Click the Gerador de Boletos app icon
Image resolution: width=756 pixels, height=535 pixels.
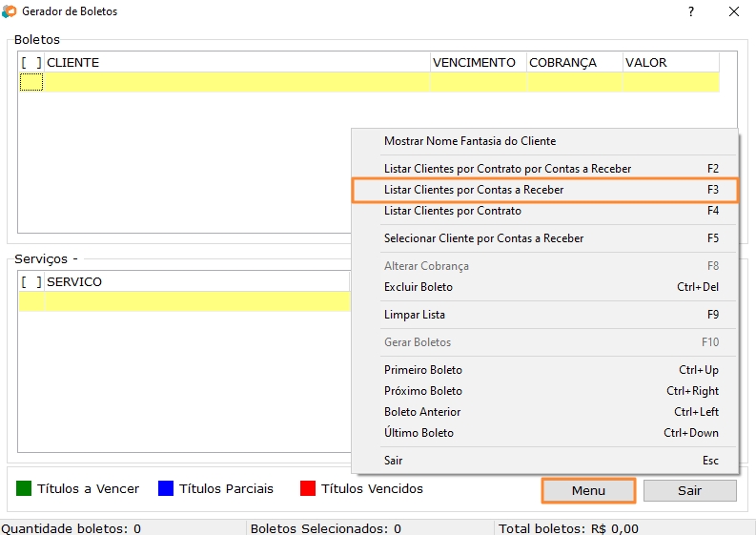point(10,11)
